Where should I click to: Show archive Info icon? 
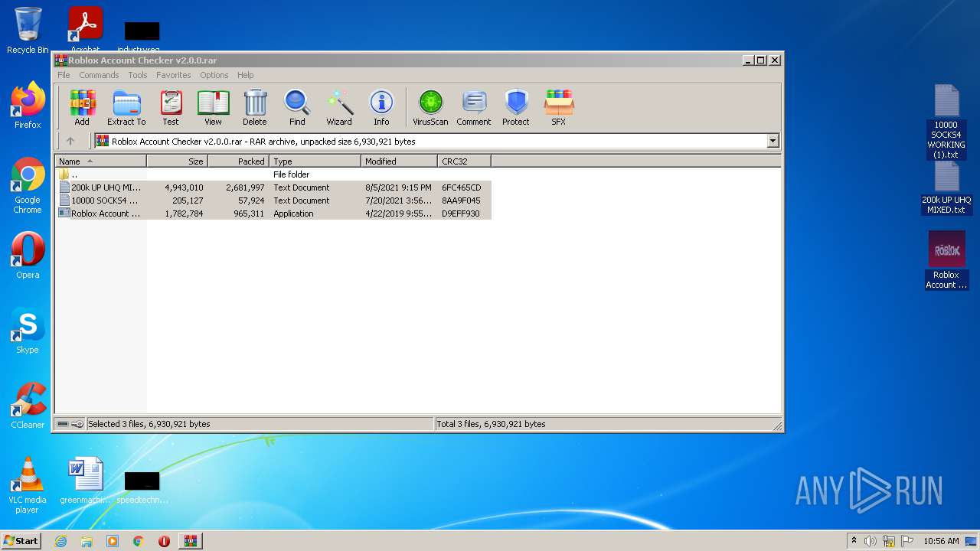tap(381, 107)
